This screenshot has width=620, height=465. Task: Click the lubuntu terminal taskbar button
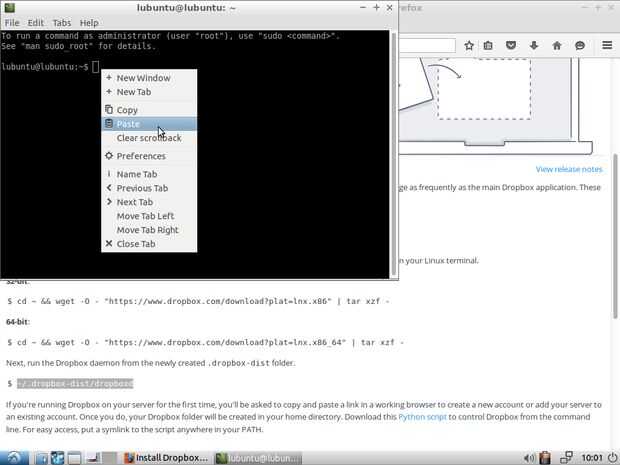coord(258,458)
